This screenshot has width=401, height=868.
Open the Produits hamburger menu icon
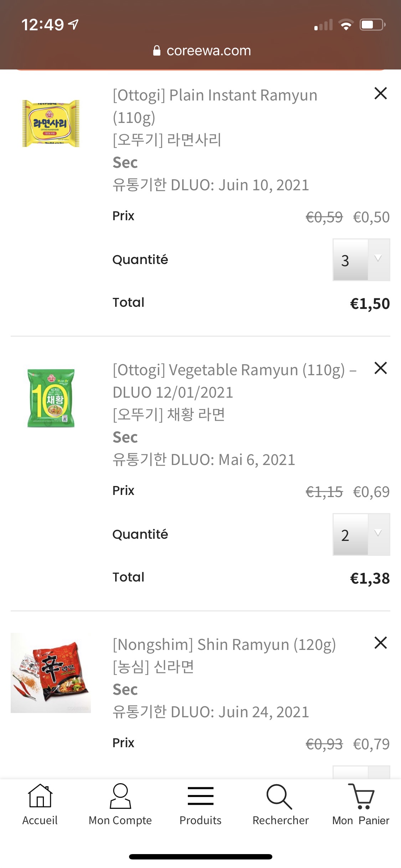click(200, 797)
